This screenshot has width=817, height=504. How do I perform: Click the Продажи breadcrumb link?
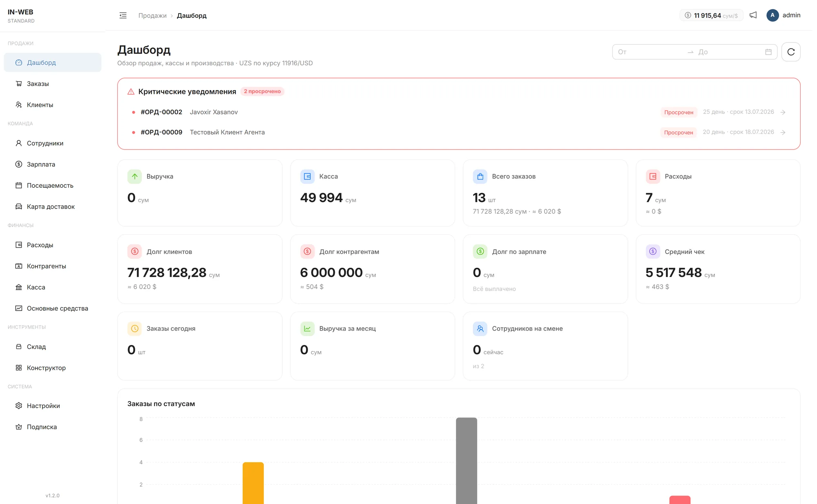(152, 16)
